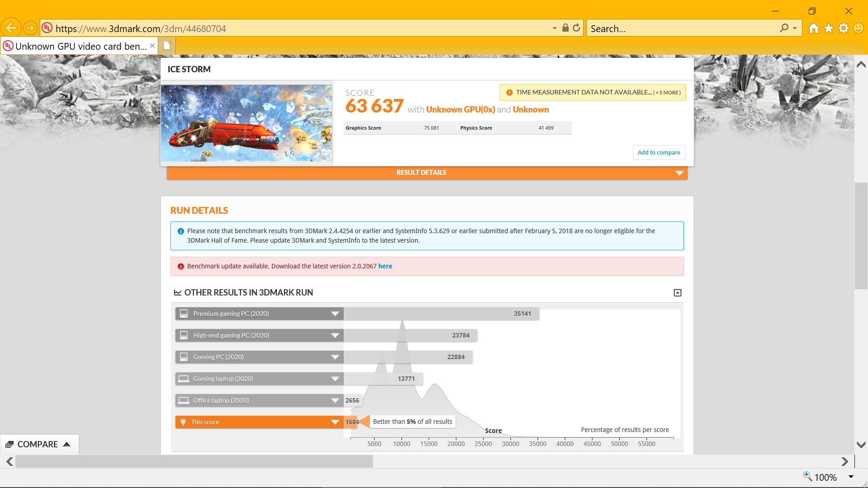The height and width of the screenshot is (488, 868).
Task: Open the search provider dropdown arrow
Action: 795,28
